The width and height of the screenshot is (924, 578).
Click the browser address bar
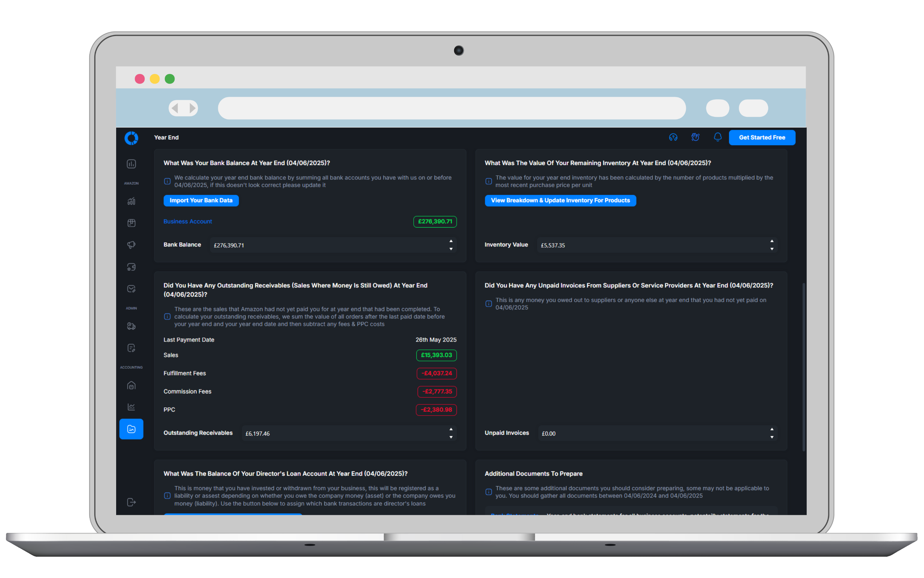coord(452,108)
